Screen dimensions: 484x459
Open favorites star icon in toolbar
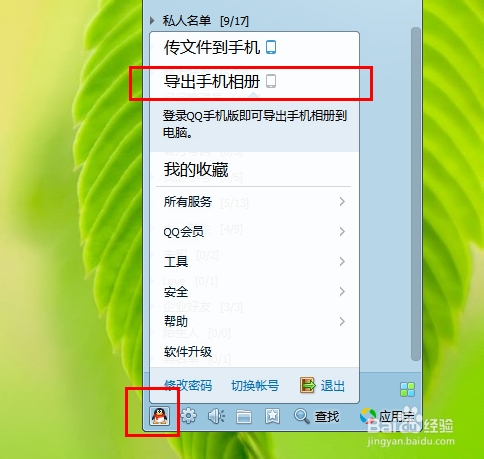pyautogui.click(x=272, y=416)
